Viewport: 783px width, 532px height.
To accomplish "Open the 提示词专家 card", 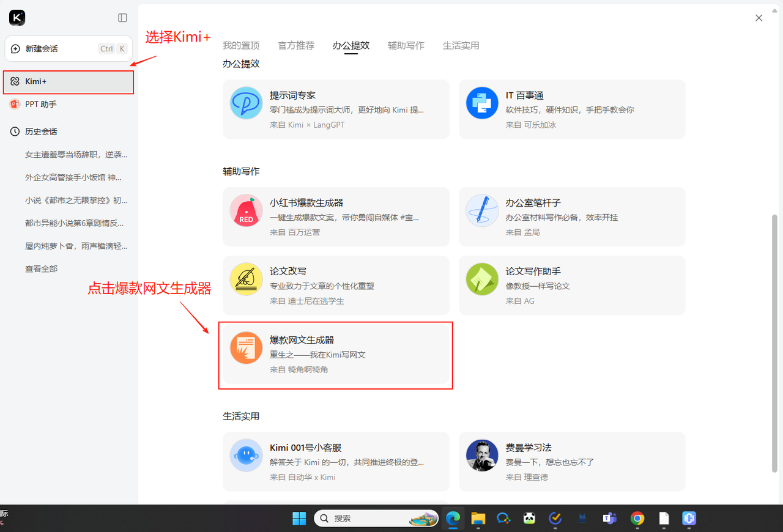I will (x=336, y=109).
